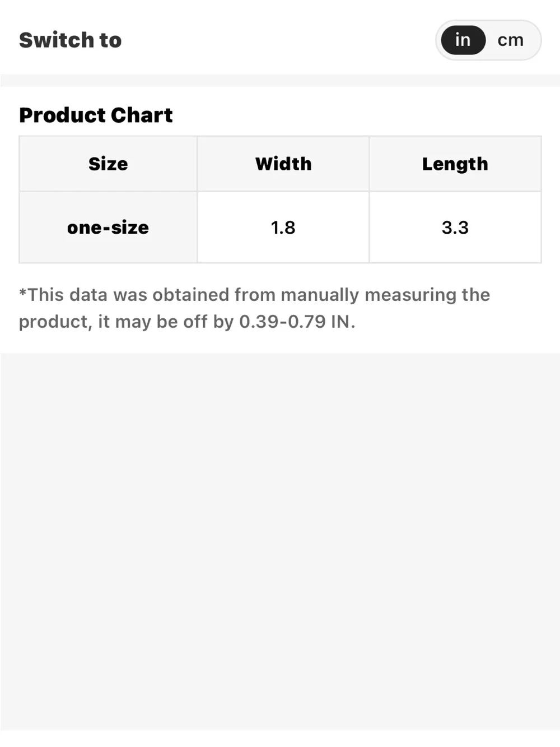Click the empty gray area below chart
This screenshot has height=747, width=560.
coord(280,541)
